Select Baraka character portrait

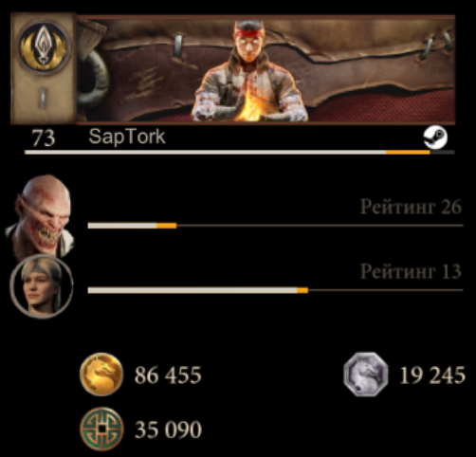[x=40, y=215]
